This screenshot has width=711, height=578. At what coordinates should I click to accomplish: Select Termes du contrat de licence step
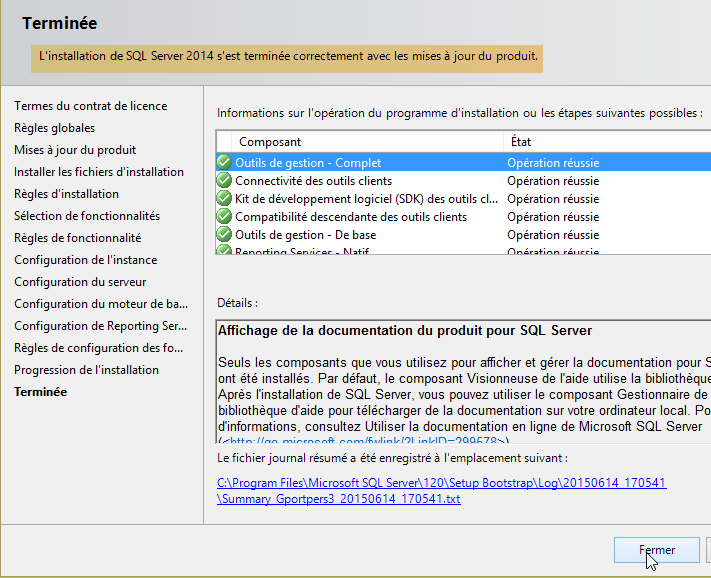pyautogui.click(x=90, y=106)
